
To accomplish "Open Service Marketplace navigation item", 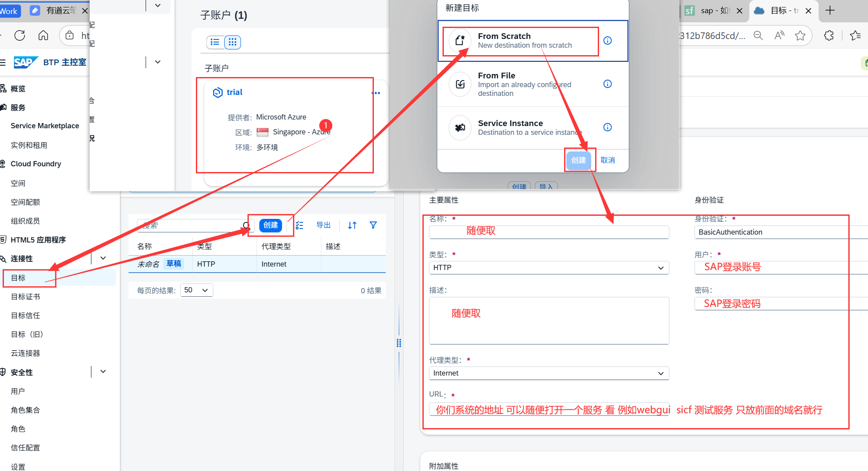I will coord(45,126).
